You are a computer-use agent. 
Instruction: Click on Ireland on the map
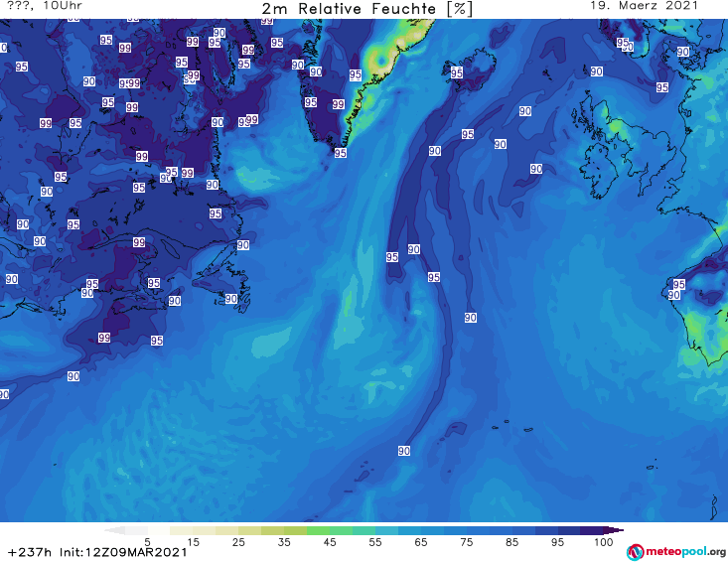(600, 170)
